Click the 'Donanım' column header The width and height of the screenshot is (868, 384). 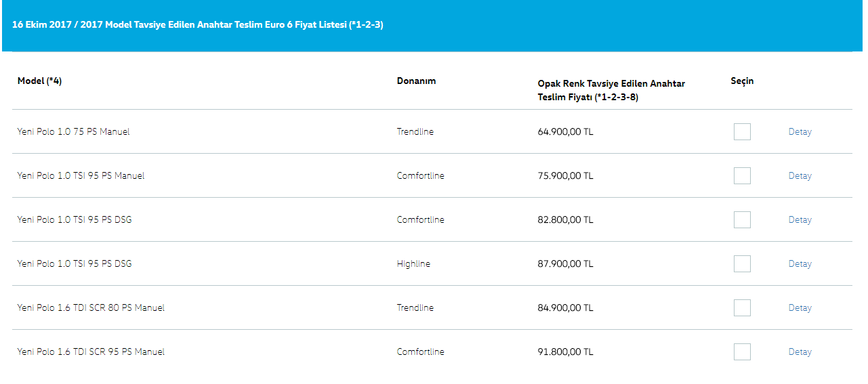pyautogui.click(x=416, y=81)
